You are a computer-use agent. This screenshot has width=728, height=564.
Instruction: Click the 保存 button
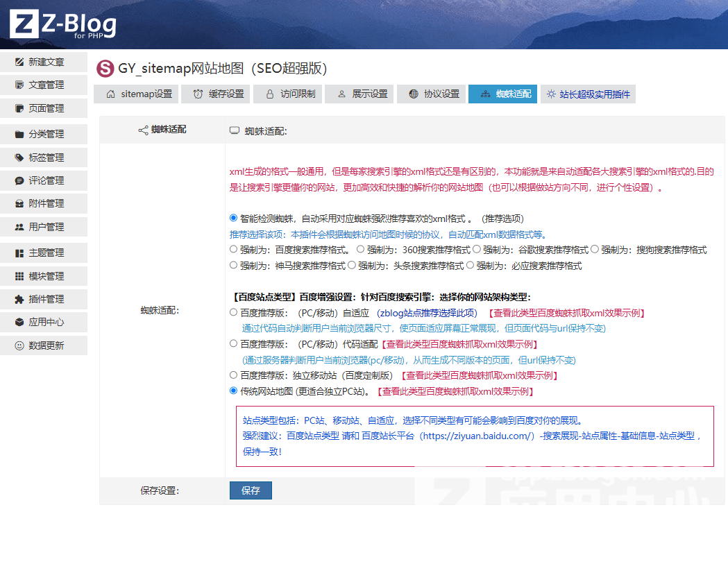(x=251, y=490)
